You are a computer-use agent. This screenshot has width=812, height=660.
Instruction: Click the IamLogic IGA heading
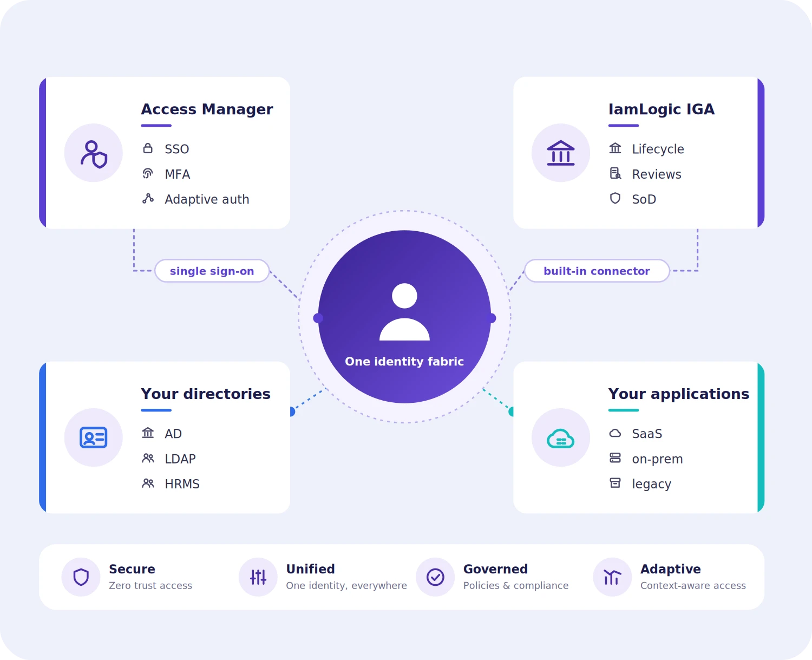pos(662,109)
